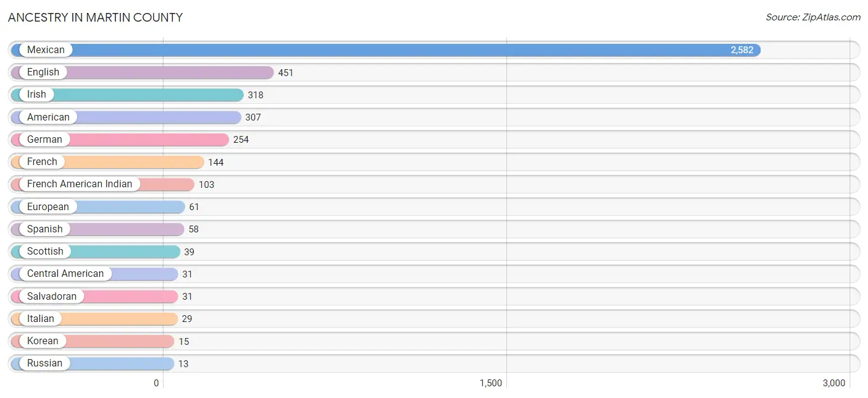Viewport: 868px width, 398px height.
Task: Select the Korean ancestry label
Action: click(43, 341)
